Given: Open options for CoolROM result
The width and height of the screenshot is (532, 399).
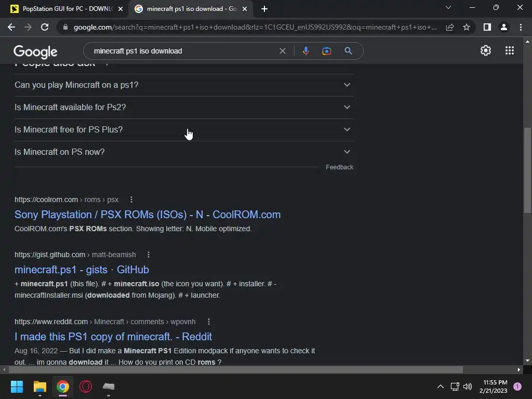Looking at the screenshot, I should pos(131,199).
